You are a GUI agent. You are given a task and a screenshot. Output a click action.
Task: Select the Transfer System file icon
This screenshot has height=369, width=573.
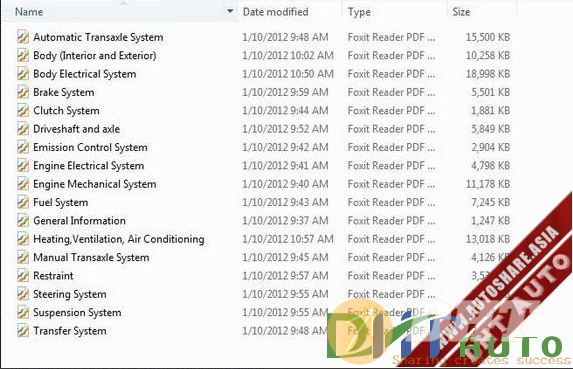coord(23,331)
